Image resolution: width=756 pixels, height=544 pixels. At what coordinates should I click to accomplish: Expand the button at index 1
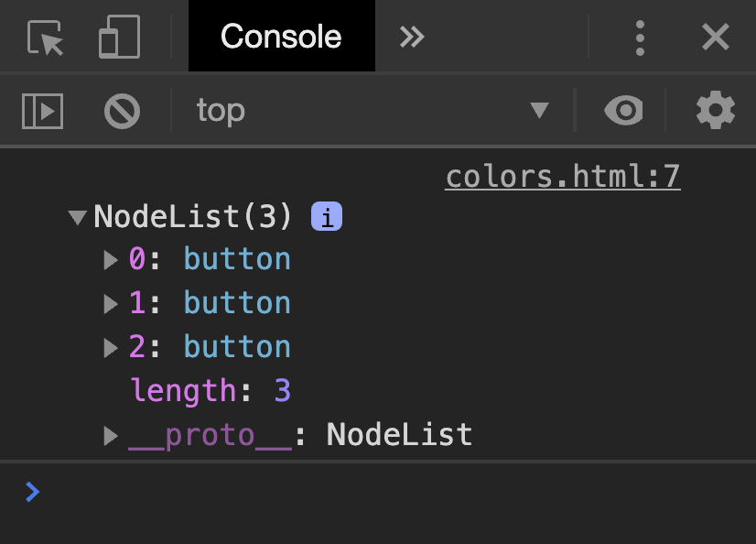(x=110, y=303)
